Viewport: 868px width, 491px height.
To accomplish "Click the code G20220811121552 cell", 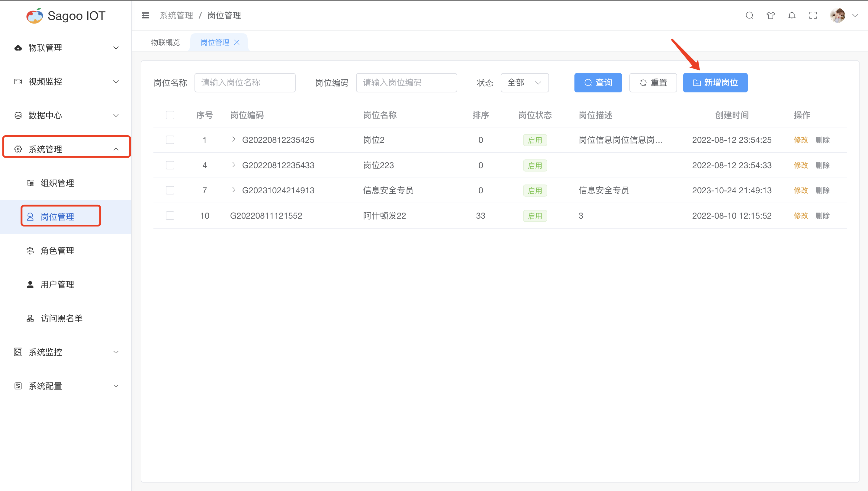I will (x=266, y=216).
